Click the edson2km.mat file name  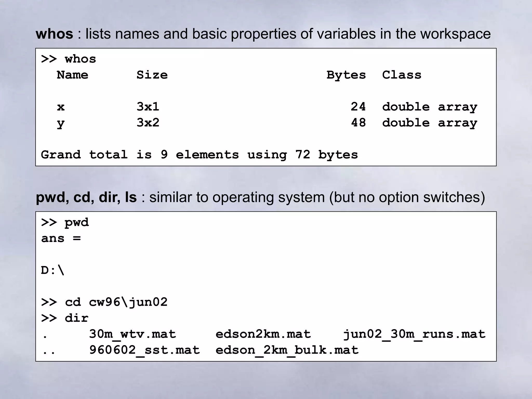point(263,334)
